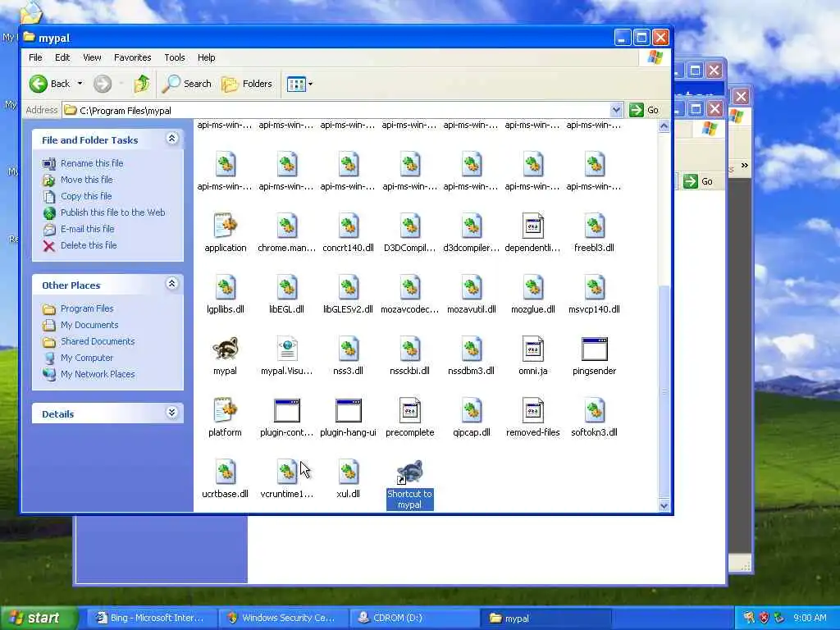
Task: Select the plugin-hang-ui executable icon
Action: [x=348, y=411]
